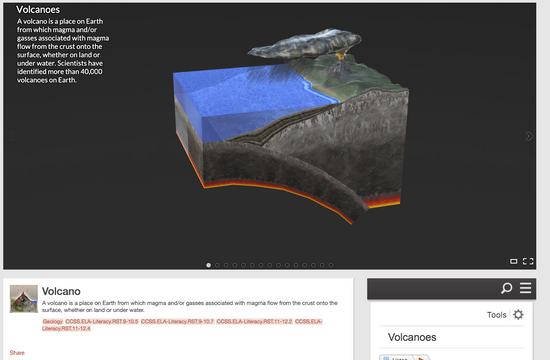Click the Volcano thumbnail image
Screen dimensions: 550x360
[x=24, y=299]
